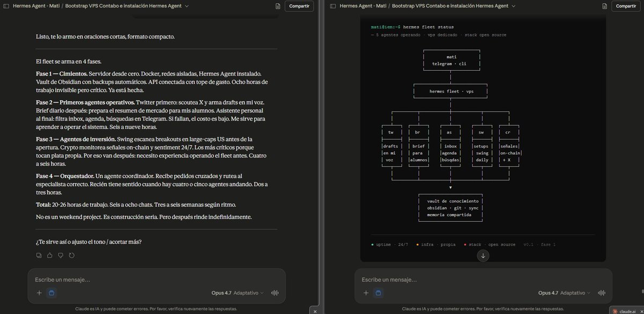Open document icon beside right Compartir button
Image resolution: width=644 pixels, height=314 pixels.
604,6
